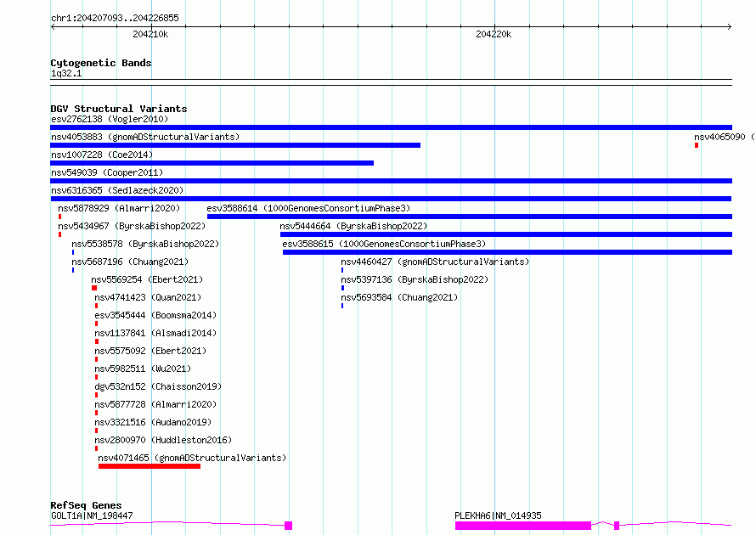Select the 1q32.1 band label
Screen dimensions: 756x535
(66, 73)
